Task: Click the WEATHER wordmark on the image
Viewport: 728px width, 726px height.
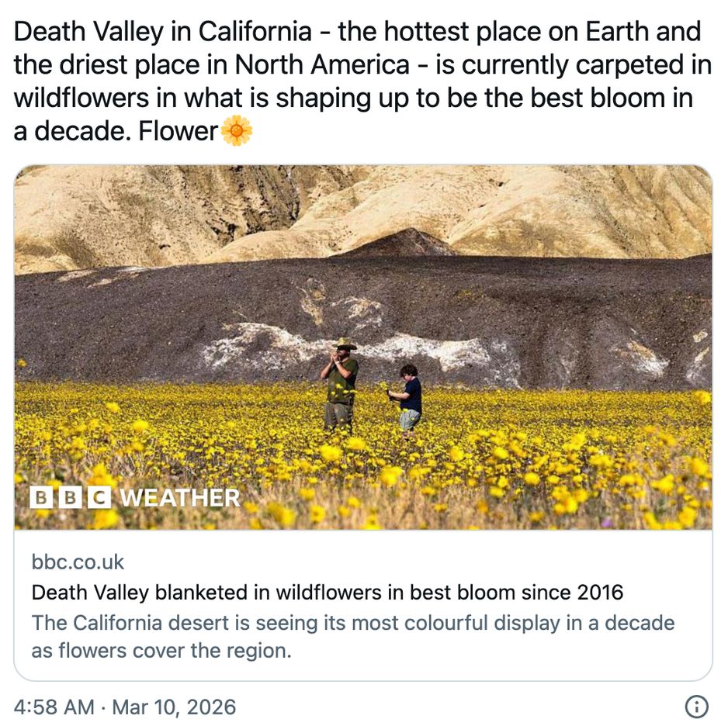Action: (180, 497)
